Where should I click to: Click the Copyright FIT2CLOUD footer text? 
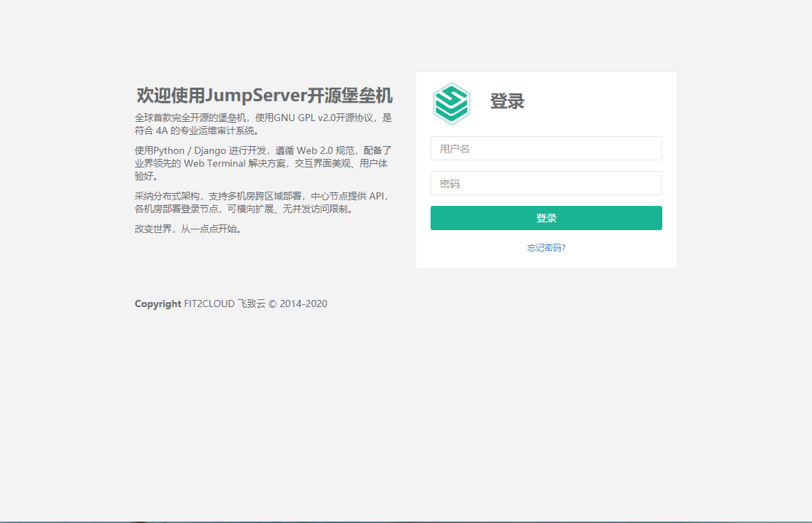(x=230, y=304)
